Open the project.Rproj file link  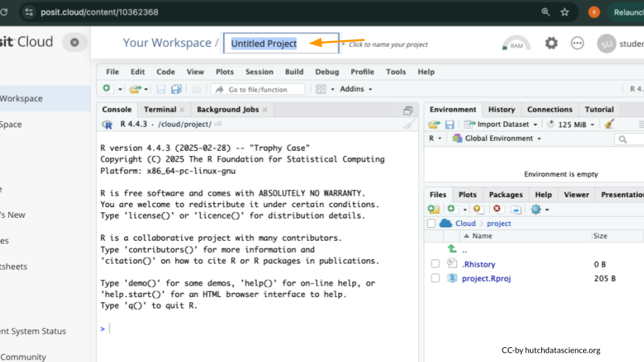point(486,278)
